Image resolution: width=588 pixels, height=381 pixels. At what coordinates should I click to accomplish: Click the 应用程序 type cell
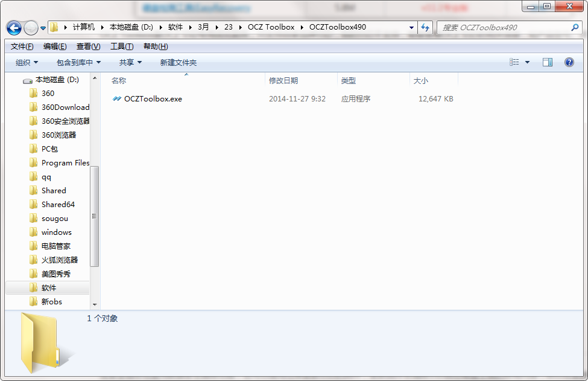355,99
